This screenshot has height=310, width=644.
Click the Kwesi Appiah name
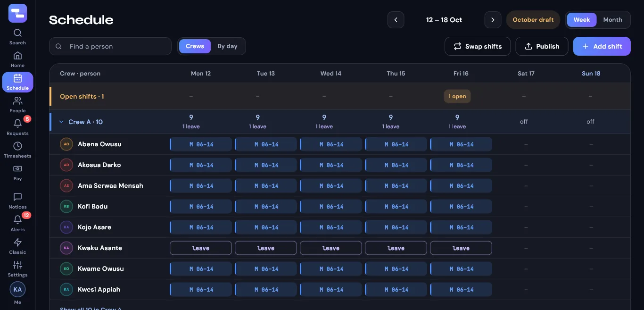(99, 290)
